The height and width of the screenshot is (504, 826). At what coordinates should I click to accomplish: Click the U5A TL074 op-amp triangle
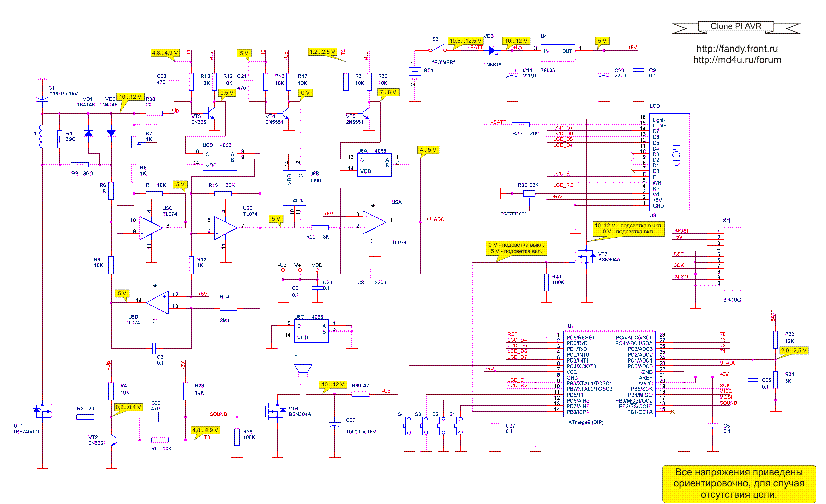pos(375,222)
